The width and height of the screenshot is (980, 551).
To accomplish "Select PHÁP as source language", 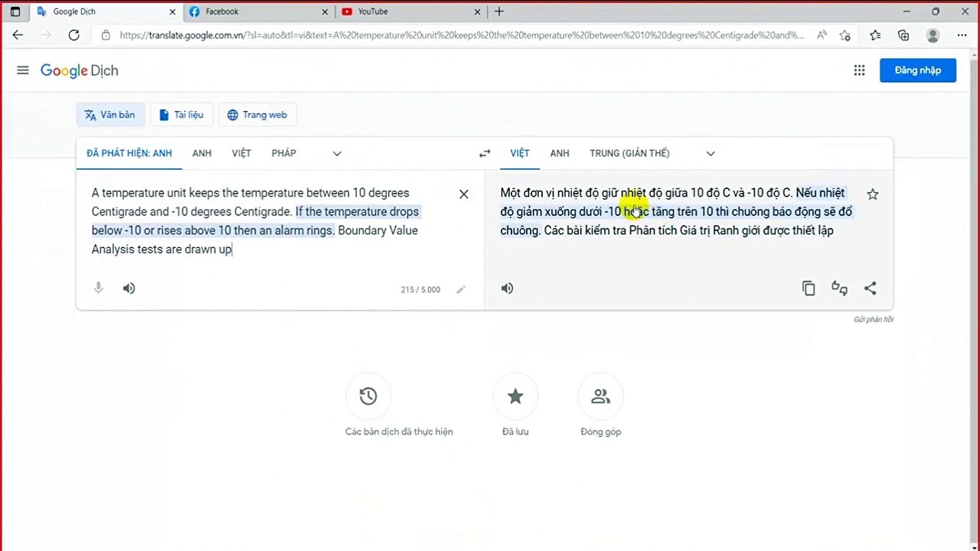I will (x=284, y=154).
